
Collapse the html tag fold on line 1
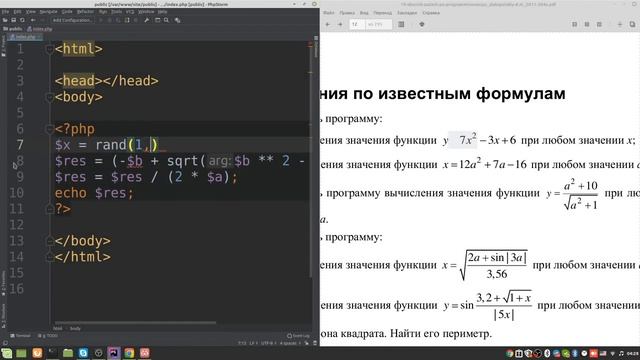point(49,49)
